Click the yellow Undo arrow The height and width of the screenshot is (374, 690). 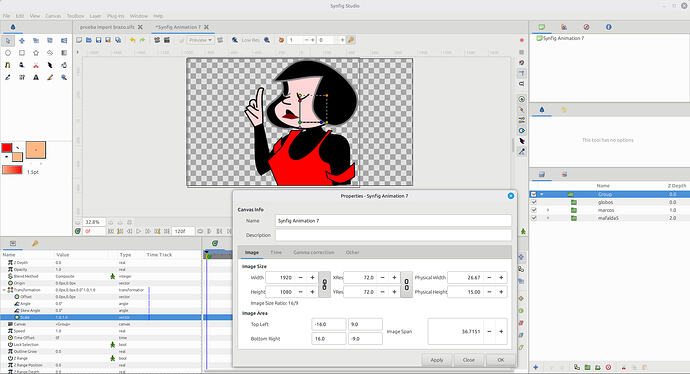click(132, 40)
